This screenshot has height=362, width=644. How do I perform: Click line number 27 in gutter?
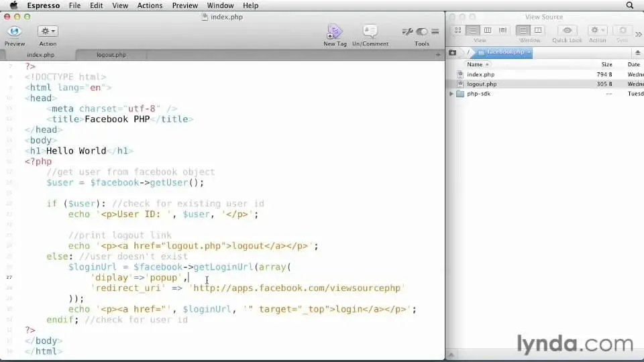[x=9, y=278]
